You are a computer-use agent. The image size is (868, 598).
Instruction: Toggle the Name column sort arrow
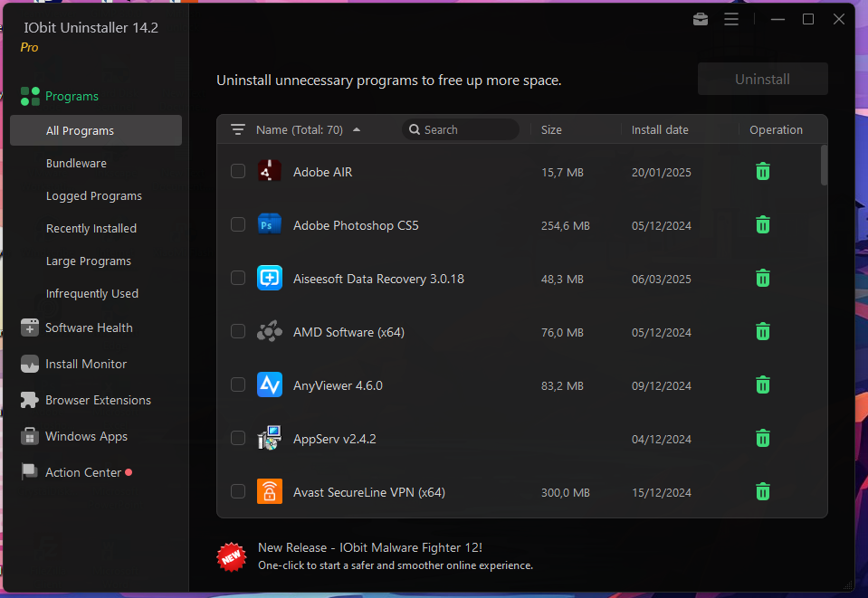pos(357,129)
